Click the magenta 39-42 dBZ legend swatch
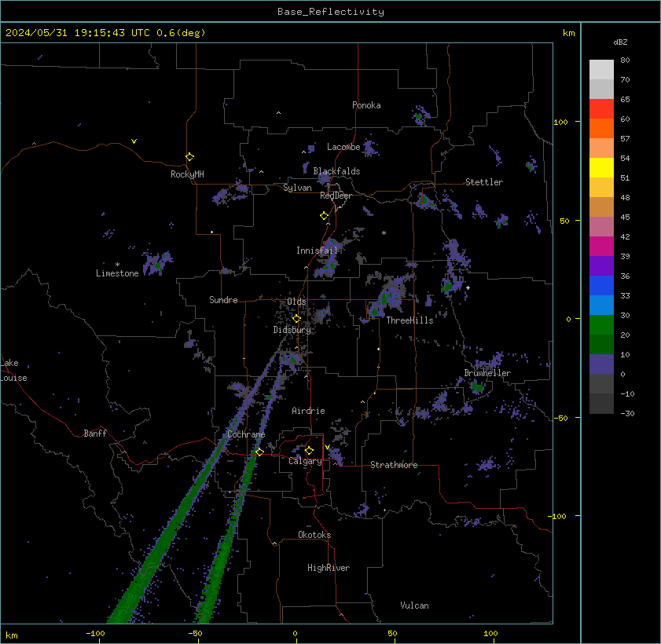This screenshot has height=644, width=661. 601,247
